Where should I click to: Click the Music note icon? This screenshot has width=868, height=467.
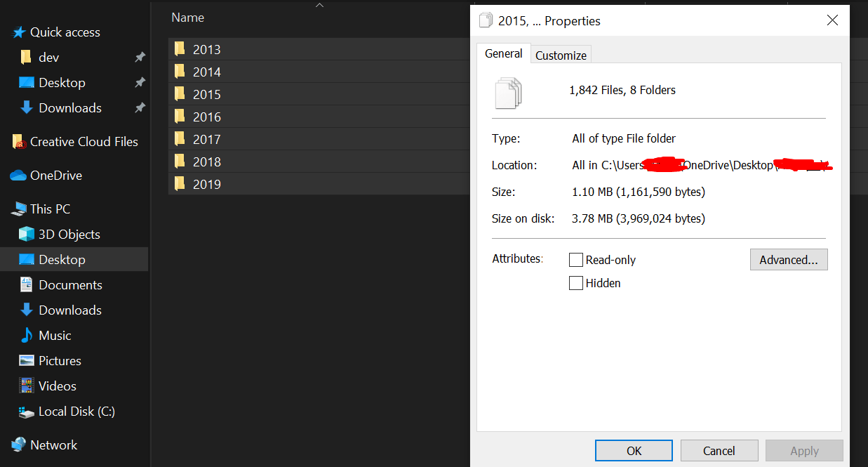(27, 336)
